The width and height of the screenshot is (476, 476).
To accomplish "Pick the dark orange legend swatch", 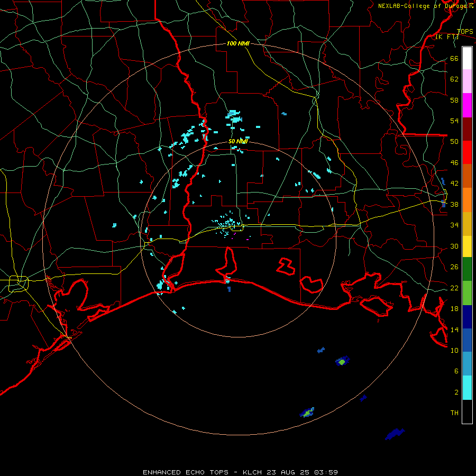I will point(467,176).
